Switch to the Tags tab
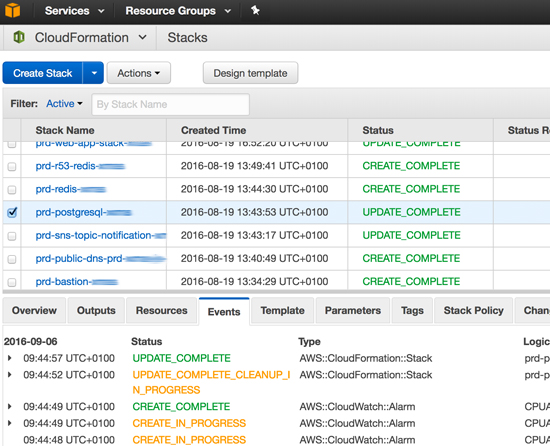 tap(412, 310)
